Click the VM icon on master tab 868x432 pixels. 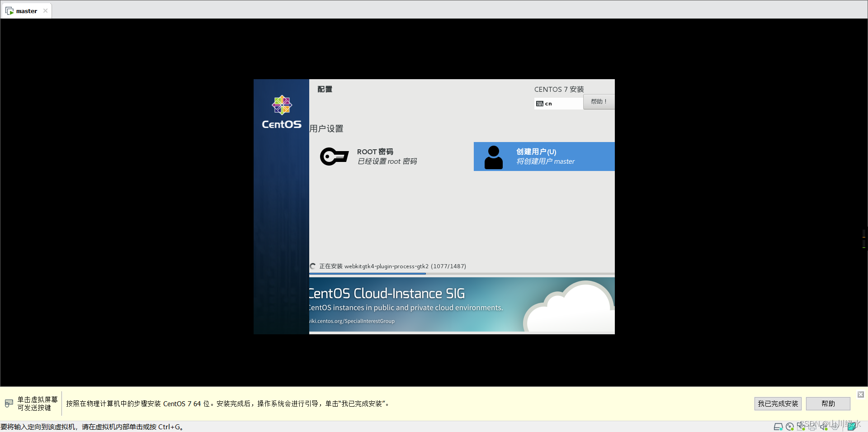click(x=9, y=11)
